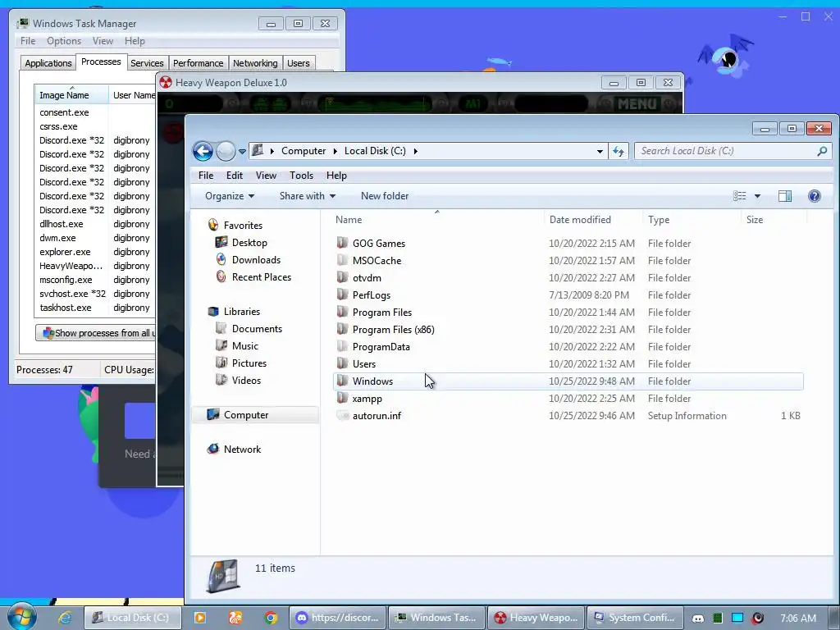
Task: Sort files by the Type column
Action: [659, 220]
